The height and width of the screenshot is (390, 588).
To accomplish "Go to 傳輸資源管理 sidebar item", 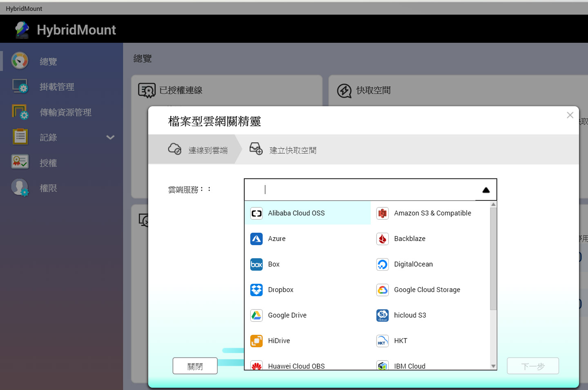I will (65, 112).
